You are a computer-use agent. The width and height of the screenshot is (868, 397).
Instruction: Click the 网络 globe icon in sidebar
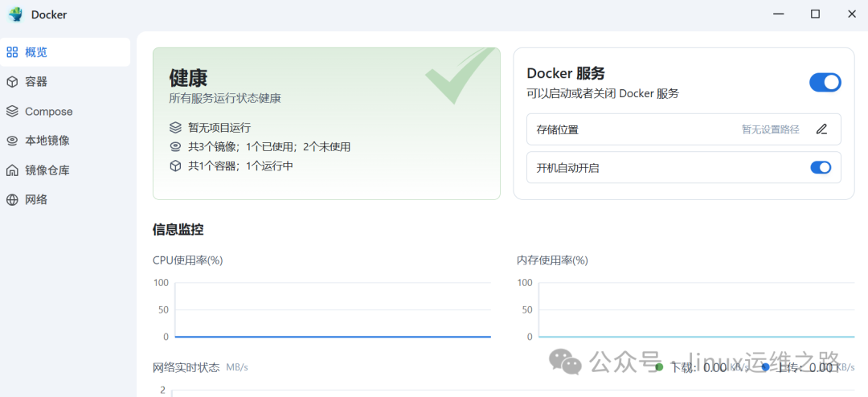pyautogui.click(x=12, y=199)
